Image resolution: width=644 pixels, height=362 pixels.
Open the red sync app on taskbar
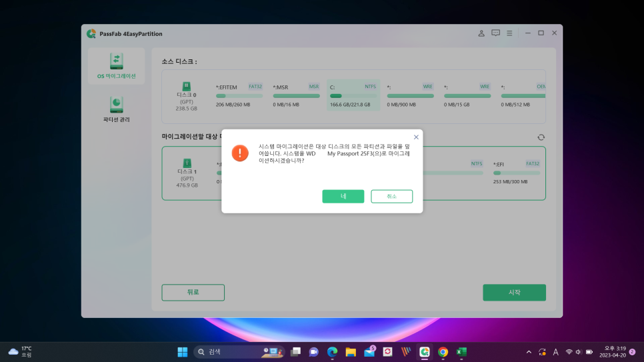coord(387,352)
